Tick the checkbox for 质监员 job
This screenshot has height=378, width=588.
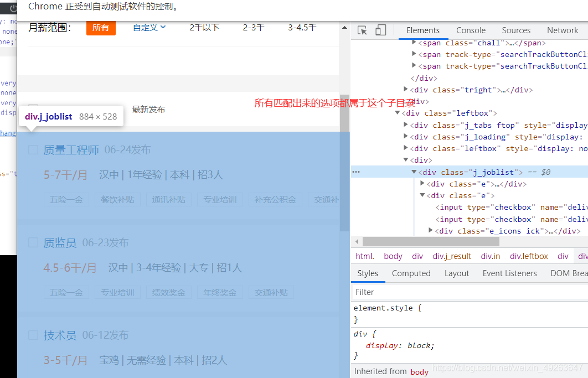(33, 242)
